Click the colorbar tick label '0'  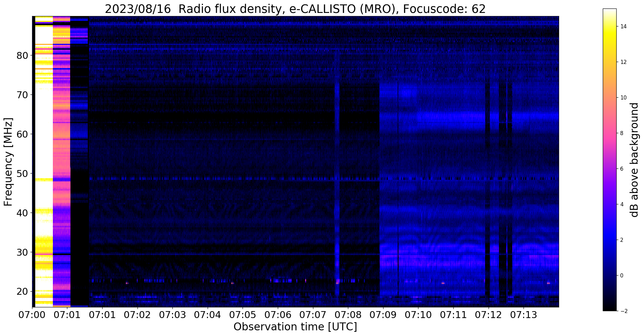tap(621, 276)
